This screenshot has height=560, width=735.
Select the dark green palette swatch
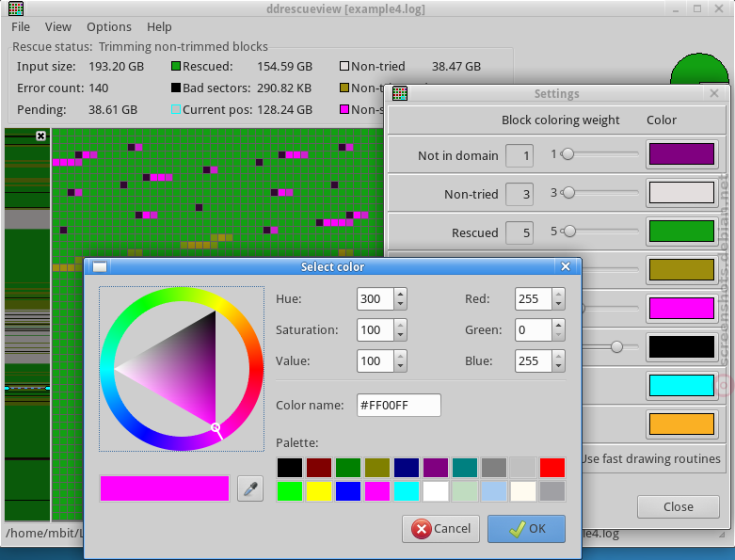click(x=348, y=468)
